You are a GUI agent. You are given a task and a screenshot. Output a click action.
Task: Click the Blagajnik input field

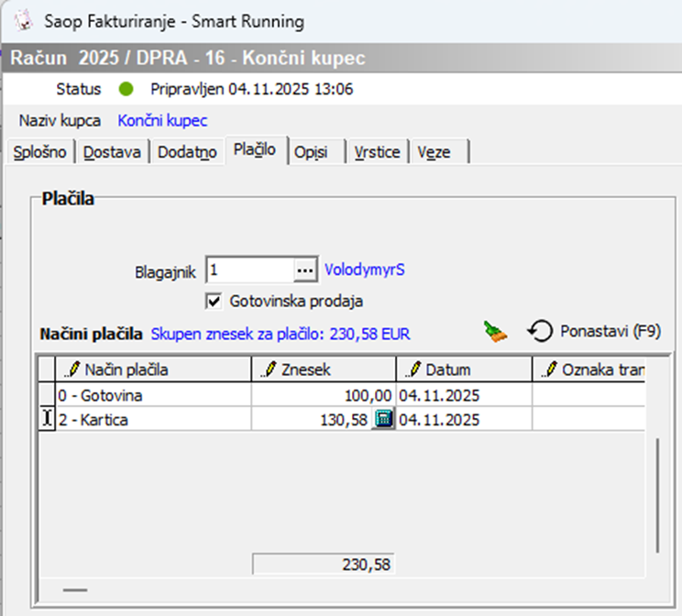coord(251,270)
